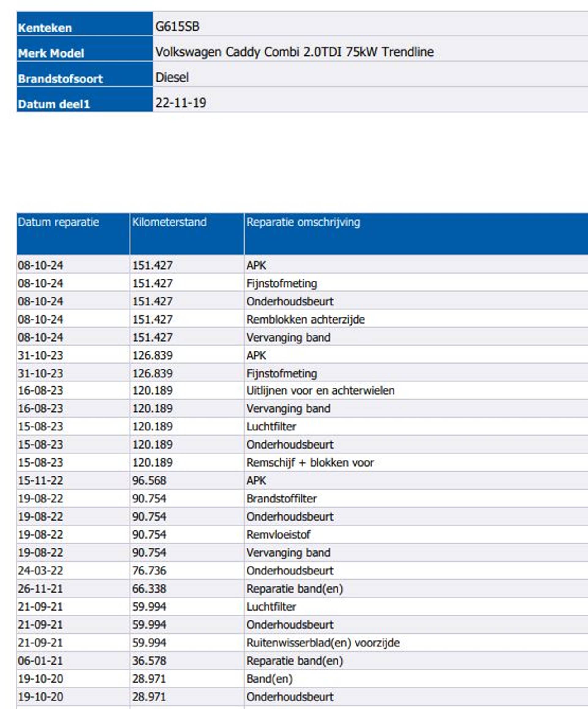
Task: Click the Diesel fuel type cell
Action: point(172,77)
